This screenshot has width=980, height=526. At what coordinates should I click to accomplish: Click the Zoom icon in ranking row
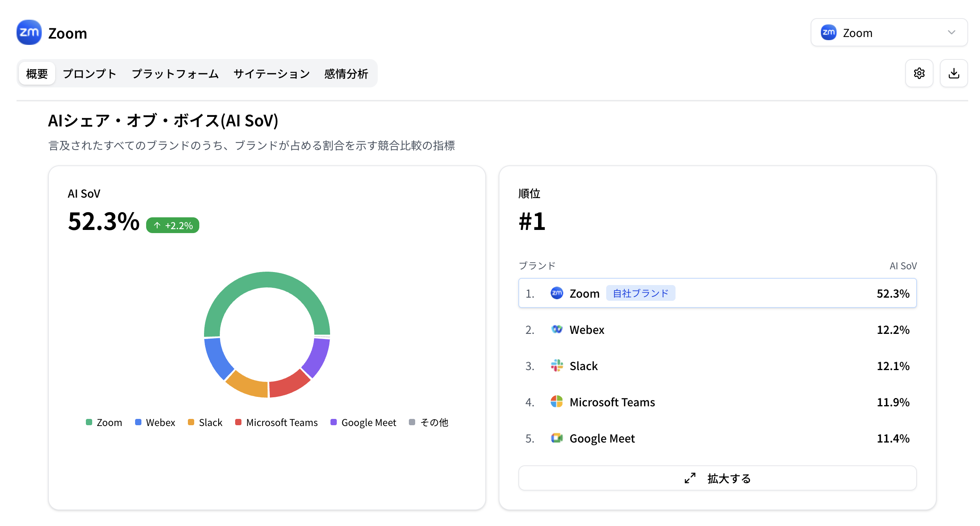pyautogui.click(x=557, y=293)
